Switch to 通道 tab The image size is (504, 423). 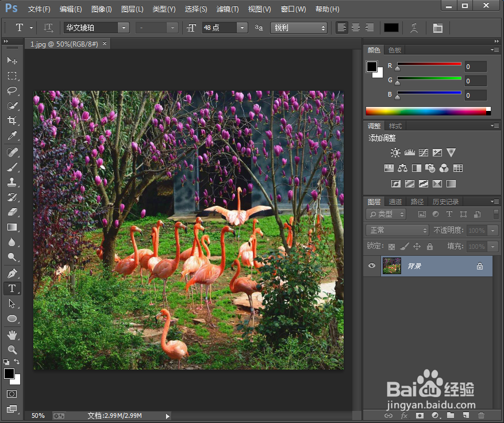tap(395, 202)
